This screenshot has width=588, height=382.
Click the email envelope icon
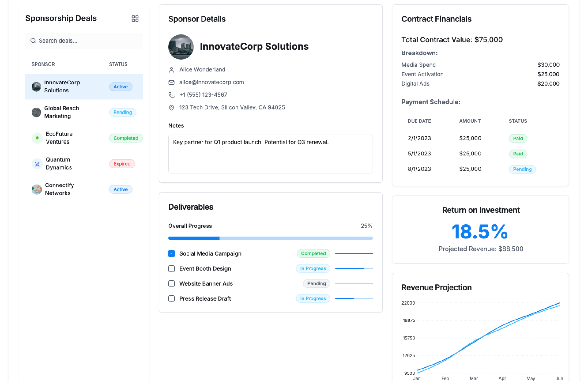[171, 82]
